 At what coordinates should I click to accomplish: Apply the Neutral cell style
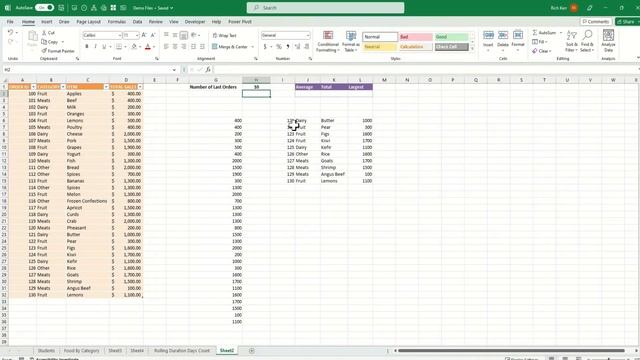coord(380,47)
